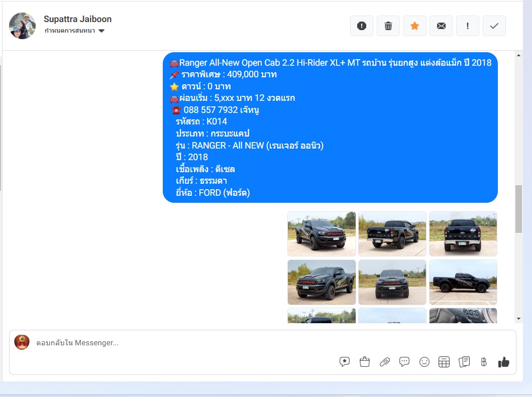Click the baht payment request icon
Viewport: 532px width, 397px height.
[x=484, y=362]
